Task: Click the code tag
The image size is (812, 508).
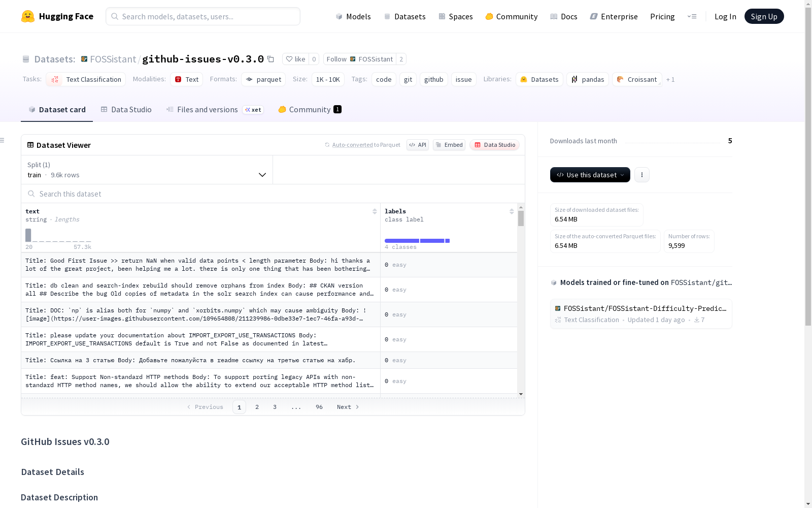Action: [x=384, y=79]
